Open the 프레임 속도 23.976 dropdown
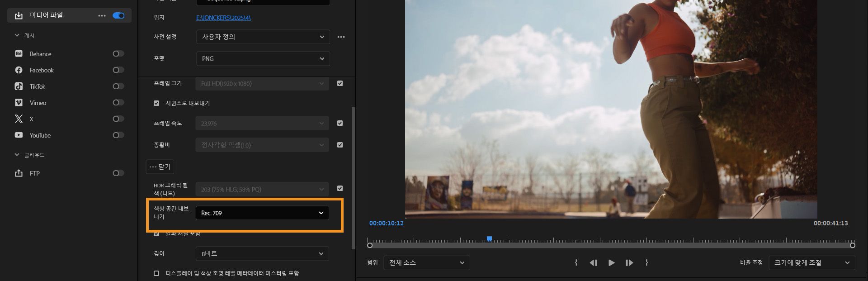 [262, 123]
